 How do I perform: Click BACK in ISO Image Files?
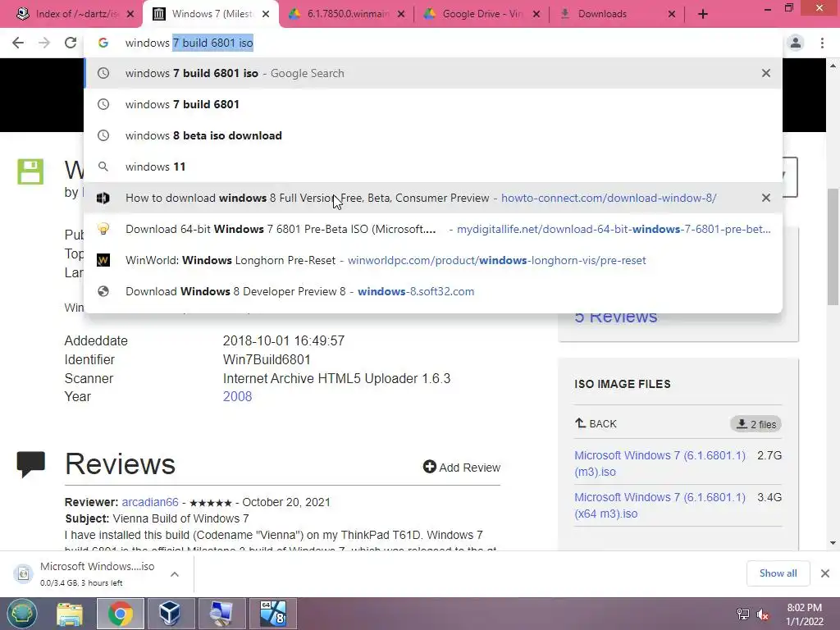[596, 424]
